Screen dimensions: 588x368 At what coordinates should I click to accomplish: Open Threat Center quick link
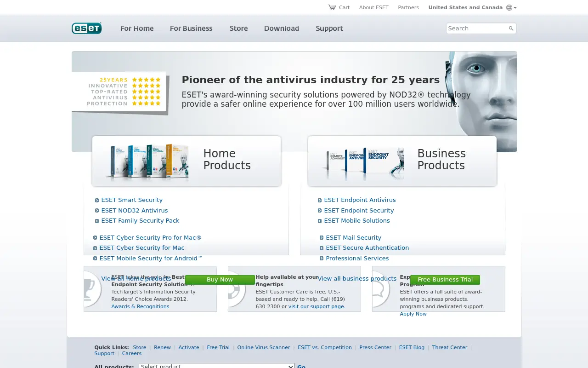click(x=450, y=347)
